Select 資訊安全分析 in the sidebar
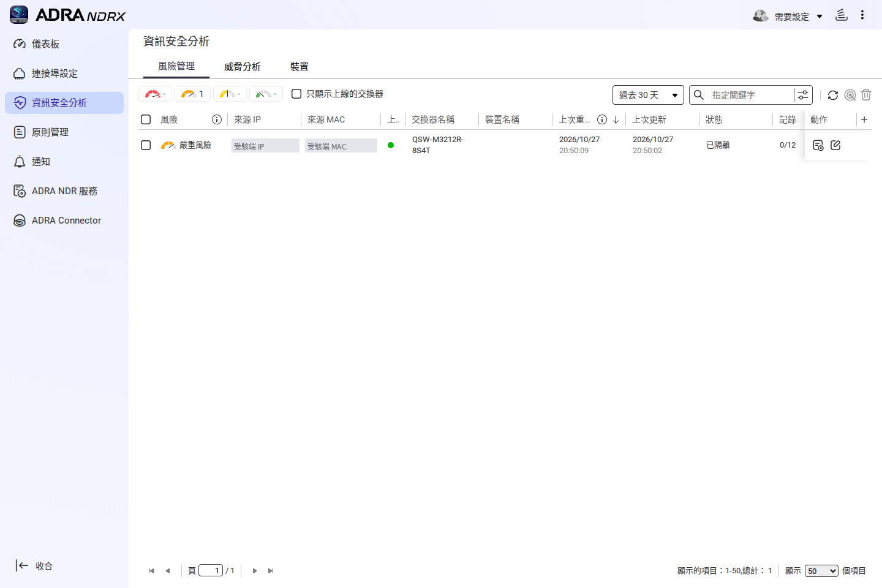Image resolution: width=882 pixels, height=588 pixels. coord(64,103)
